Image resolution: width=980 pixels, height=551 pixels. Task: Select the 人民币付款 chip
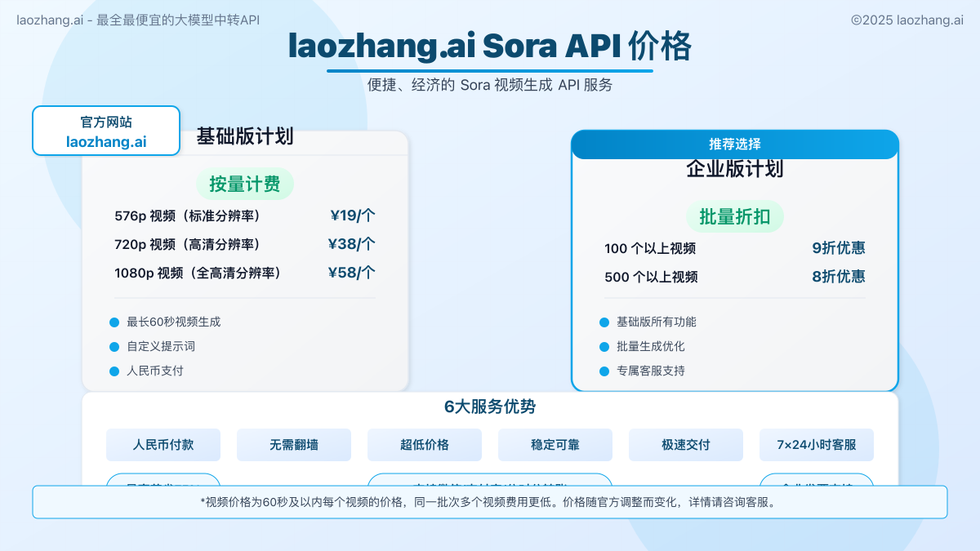(x=163, y=445)
